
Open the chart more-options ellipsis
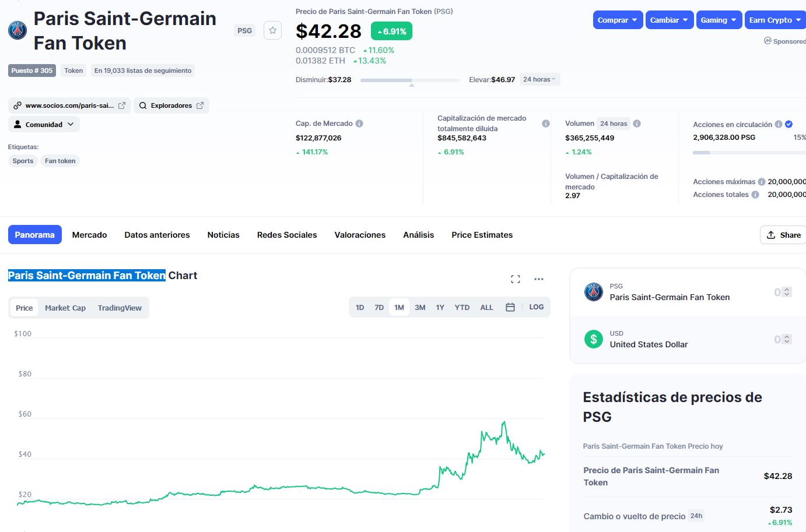click(x=539, y=279)
